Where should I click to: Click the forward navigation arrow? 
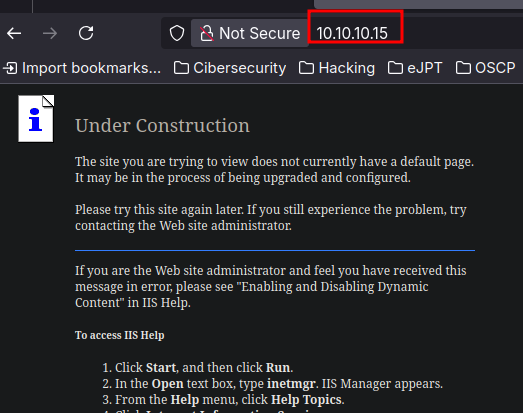click(x=50, y=33)
